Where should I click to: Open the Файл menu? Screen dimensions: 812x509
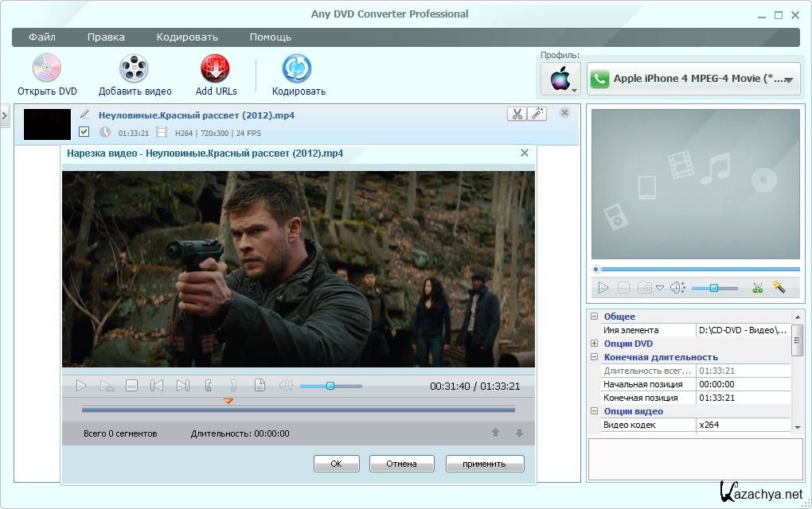pyautogui.click(x=41, y=37)
